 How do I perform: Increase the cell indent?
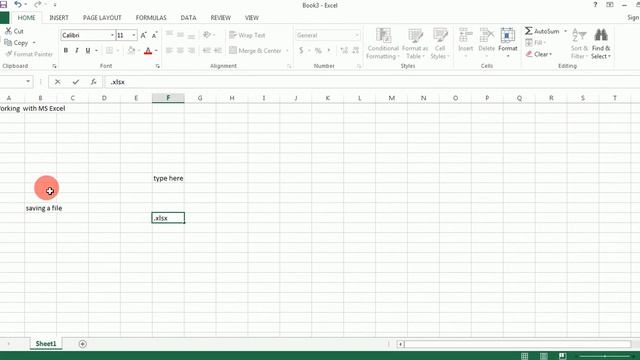(218, 51)
